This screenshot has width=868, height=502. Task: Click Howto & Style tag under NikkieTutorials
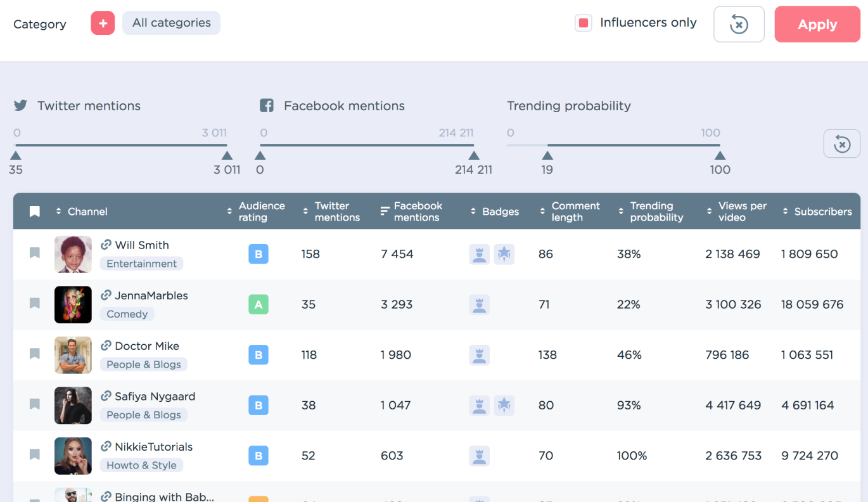click(x=141, y=465)
